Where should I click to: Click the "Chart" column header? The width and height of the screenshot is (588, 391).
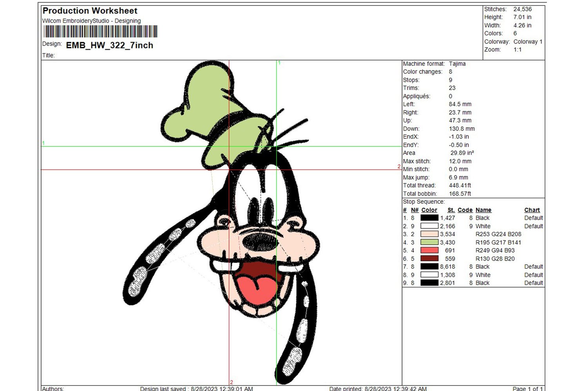(x=532, y=210)
